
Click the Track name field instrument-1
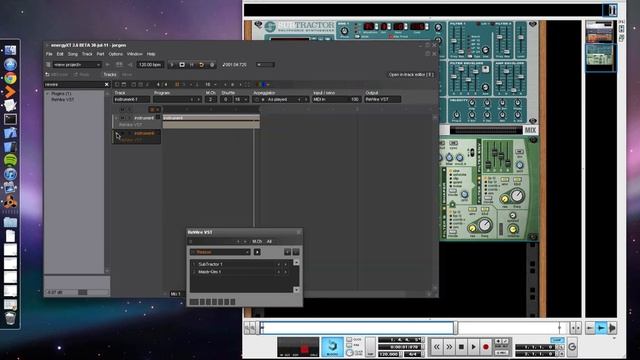click(131, 99)
